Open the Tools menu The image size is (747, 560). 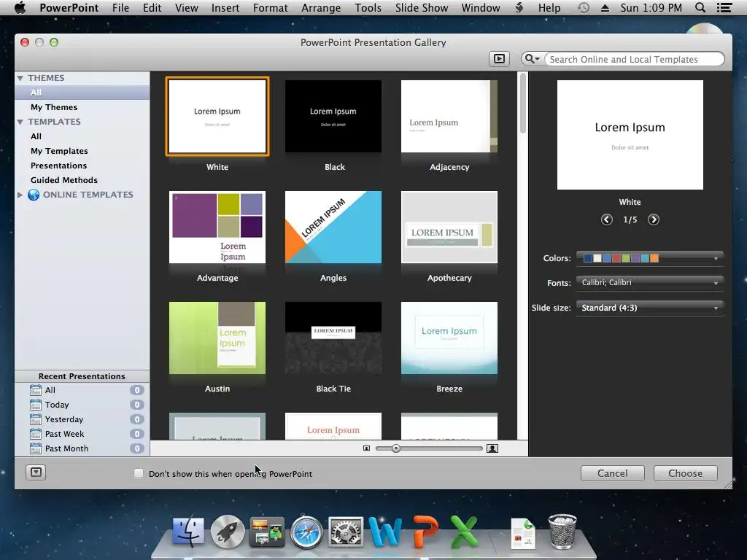pos(368,7)
